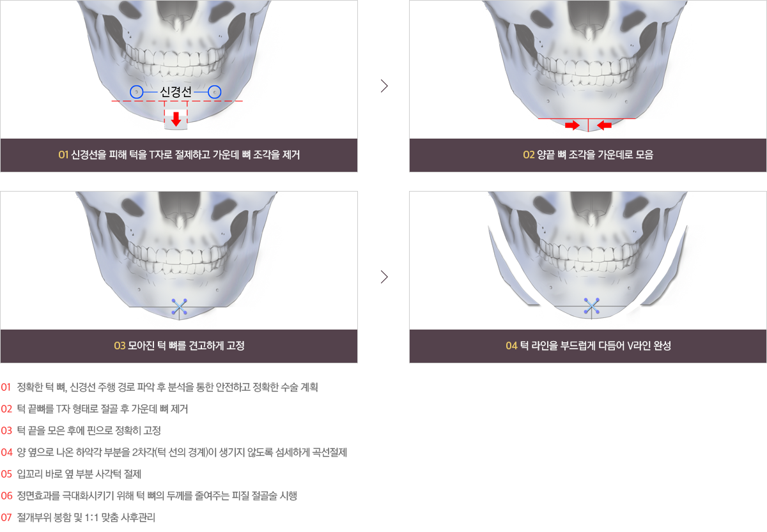Click the chevron arrow between steps 03 and 04
The width and height of the screenshot is (767, 532).
[x=384, y=277]
